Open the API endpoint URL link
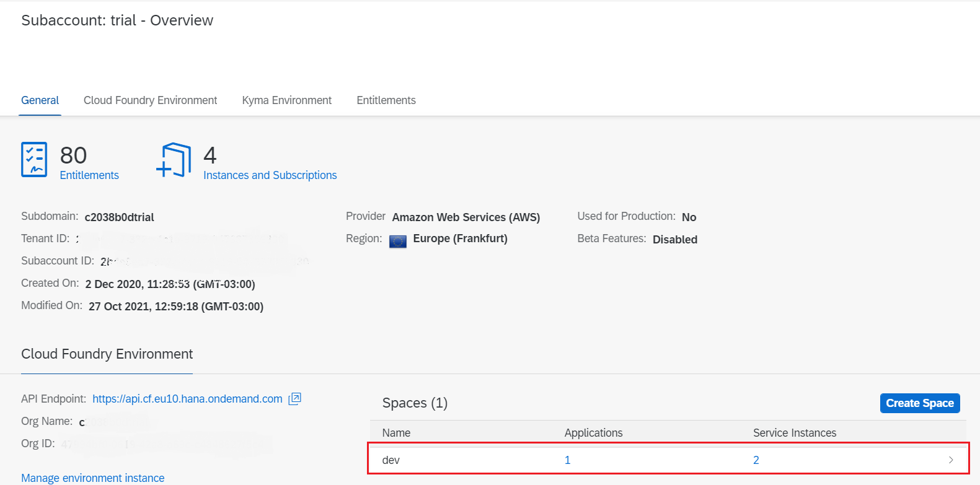Viewport: 980px width, 485px height. [187, 399]
